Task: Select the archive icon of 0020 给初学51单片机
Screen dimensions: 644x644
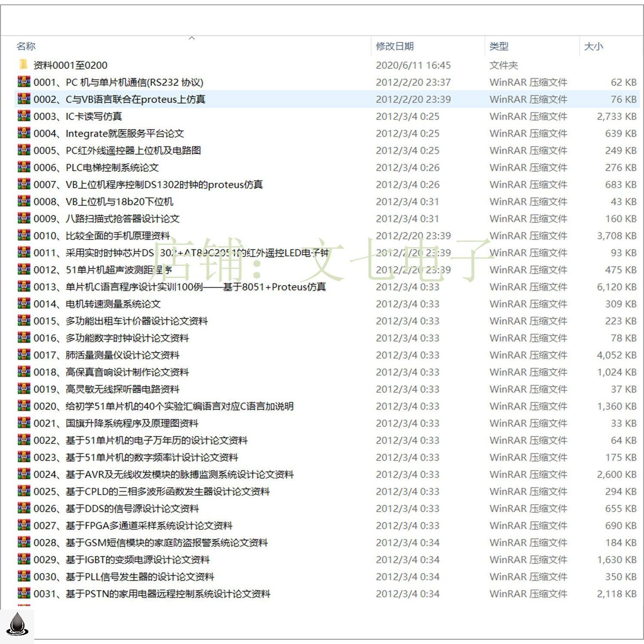Action: pyautogui.click(x=24, y=406)
